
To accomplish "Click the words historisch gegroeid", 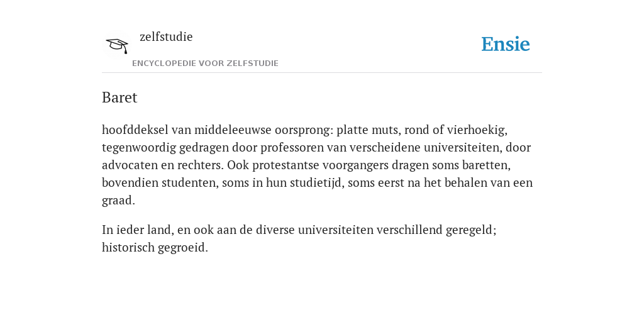I will (x=155, y=248).
